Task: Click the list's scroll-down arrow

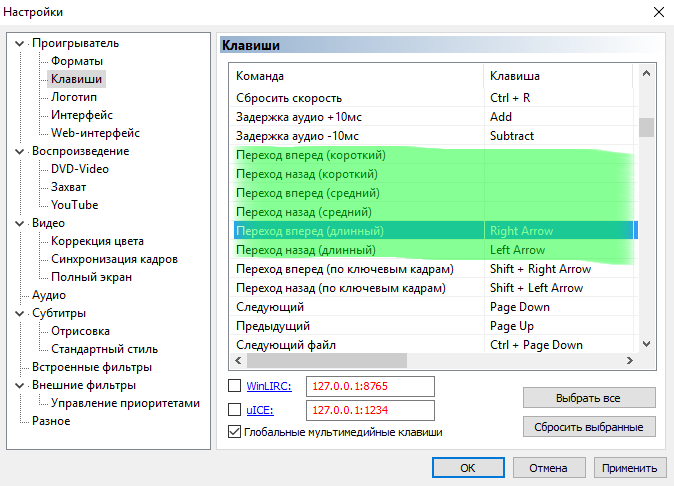Action: pyautogui.click(x=646, y=343)
